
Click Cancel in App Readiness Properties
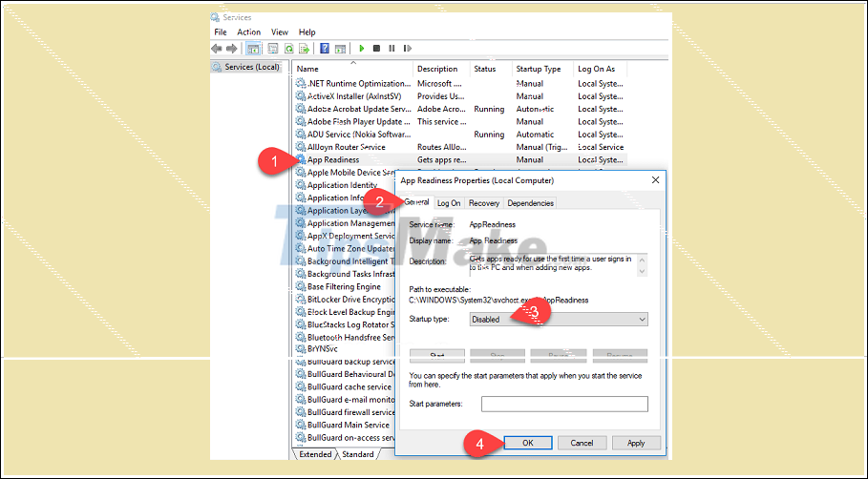pos(582,443)
